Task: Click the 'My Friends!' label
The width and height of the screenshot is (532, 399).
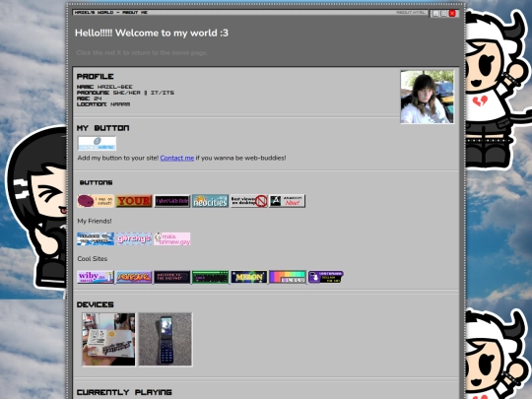Action: click(95, 221)
